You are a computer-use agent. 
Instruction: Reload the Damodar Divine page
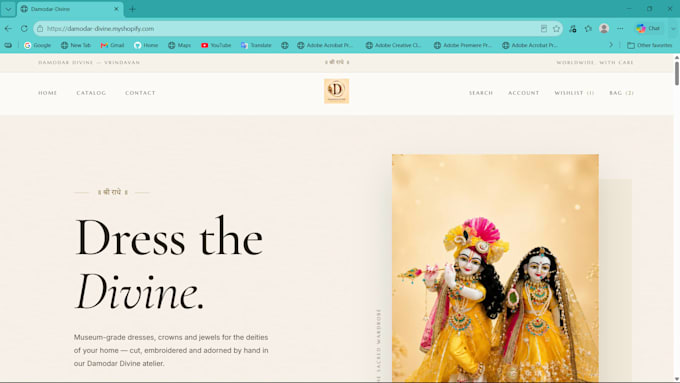[24, 29]
